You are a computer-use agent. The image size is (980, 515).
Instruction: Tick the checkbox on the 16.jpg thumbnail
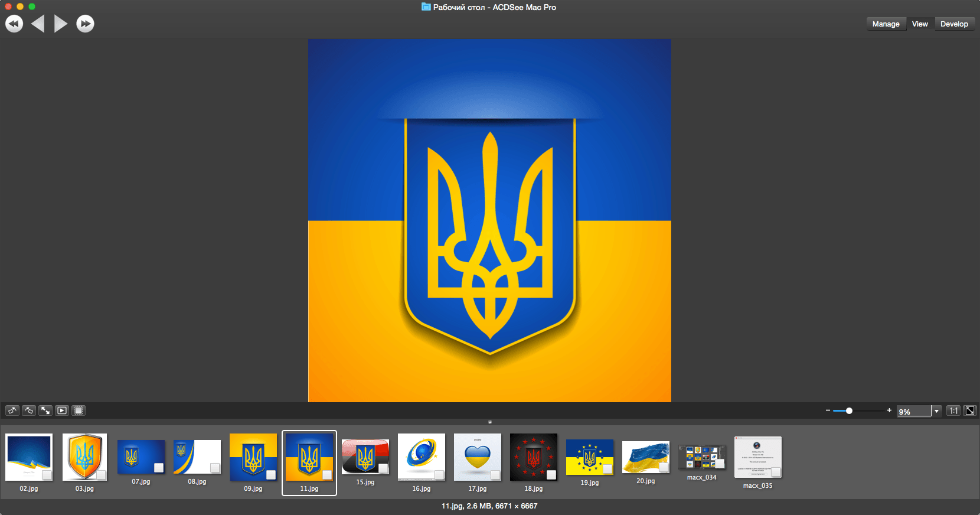click(x=439, y=475)
